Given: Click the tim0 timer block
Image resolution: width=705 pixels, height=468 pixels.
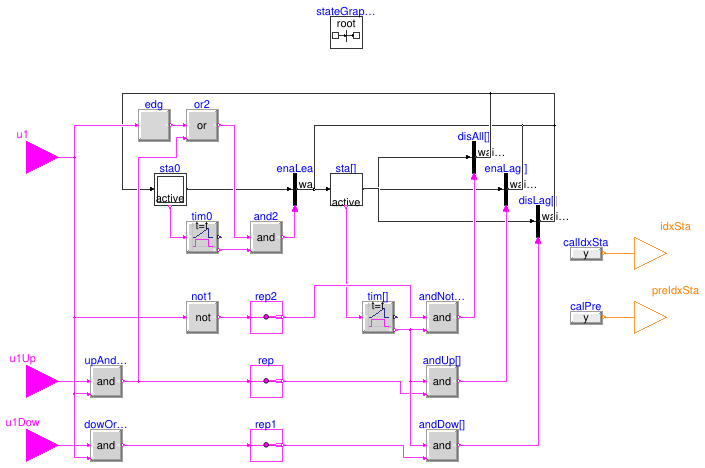Looking at the screenshot, I should (x=202, y=237).
